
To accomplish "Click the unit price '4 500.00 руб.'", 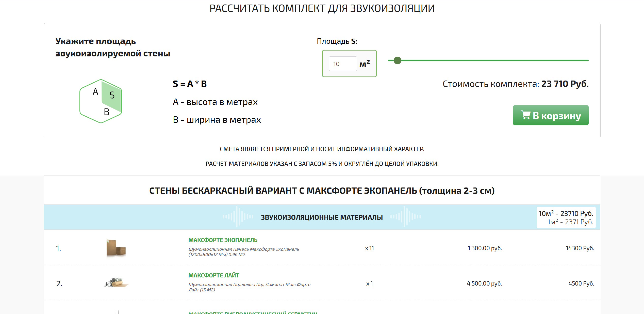I will coord(484,284).
